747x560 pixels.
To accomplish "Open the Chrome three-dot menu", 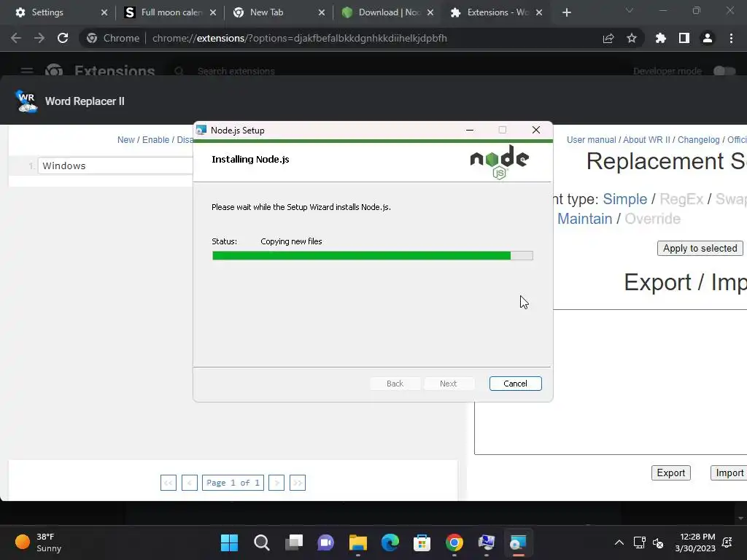I will coord(731,38).
